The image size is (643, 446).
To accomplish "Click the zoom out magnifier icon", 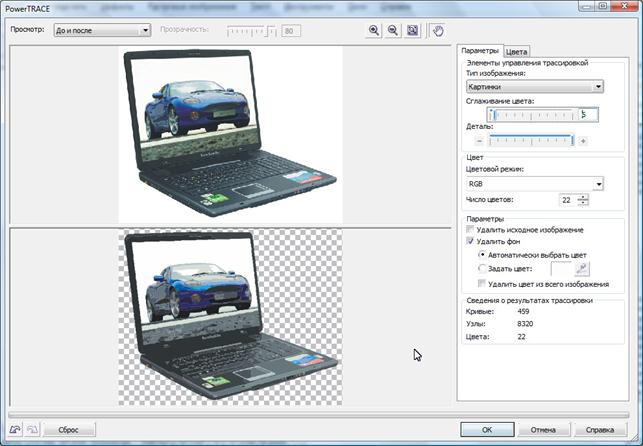I will [392, 31].
